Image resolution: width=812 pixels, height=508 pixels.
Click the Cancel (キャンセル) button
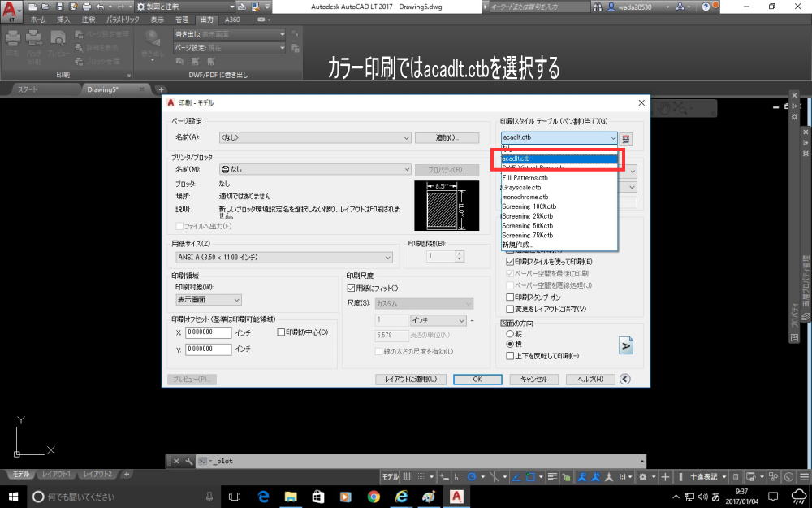click(x=533, y=379)
